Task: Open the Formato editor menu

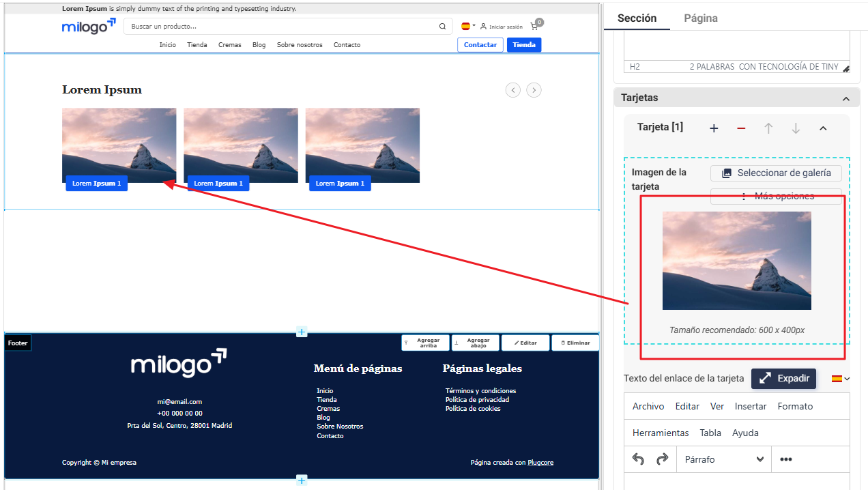Action: click(x=795, y=406)
